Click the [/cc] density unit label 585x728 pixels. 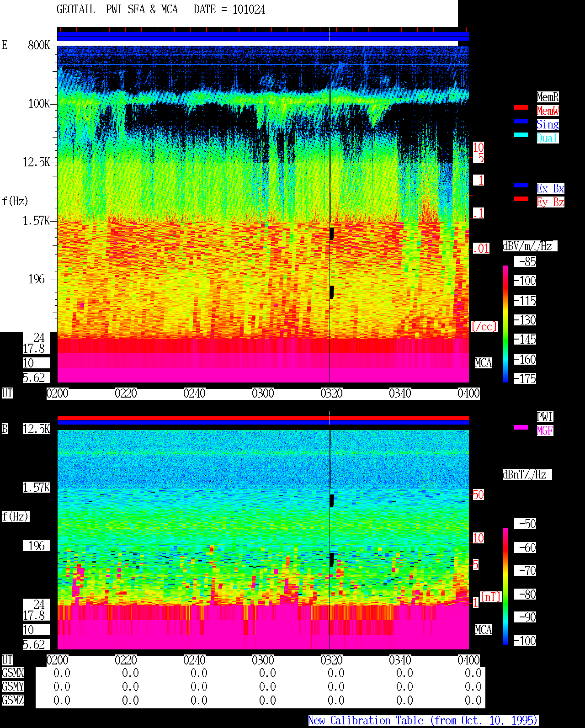pos(484,326)
